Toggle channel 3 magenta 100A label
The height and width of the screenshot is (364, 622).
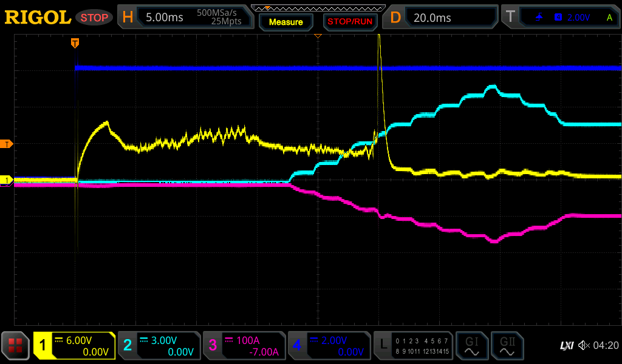tap(244, 346)
